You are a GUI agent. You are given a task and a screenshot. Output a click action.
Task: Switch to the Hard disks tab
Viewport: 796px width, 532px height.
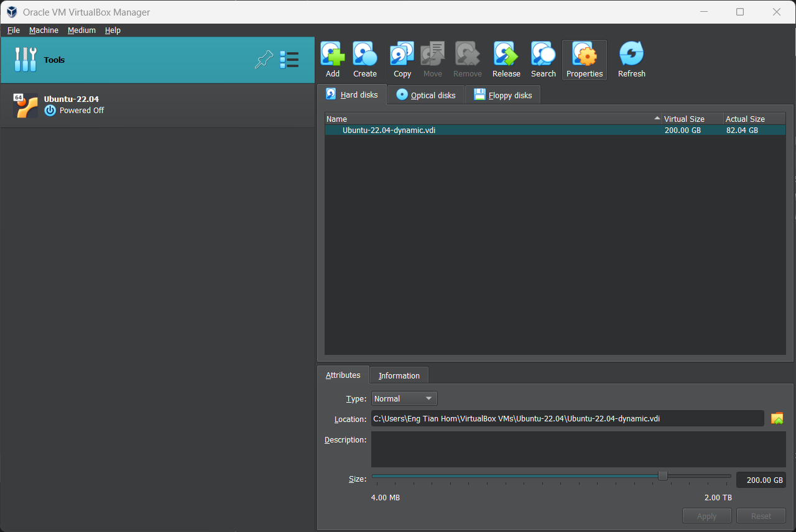(x=352, y=94)
